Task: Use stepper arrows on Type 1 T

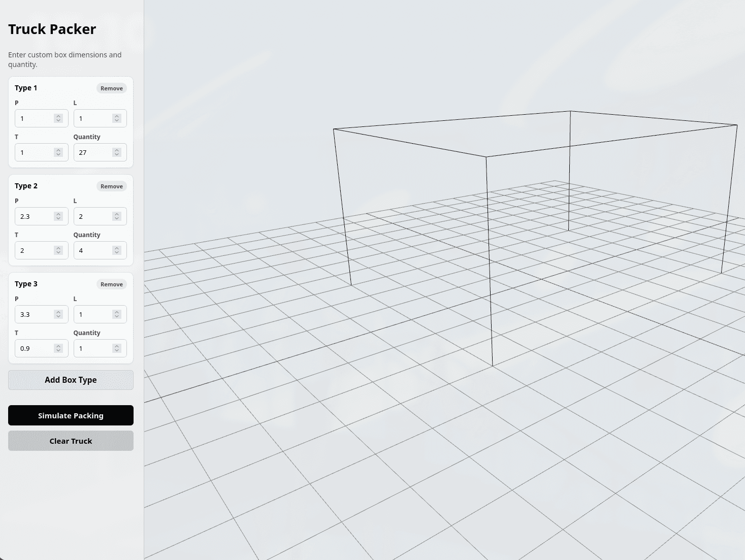Action: pyautogui.click(x=58, y=152)
